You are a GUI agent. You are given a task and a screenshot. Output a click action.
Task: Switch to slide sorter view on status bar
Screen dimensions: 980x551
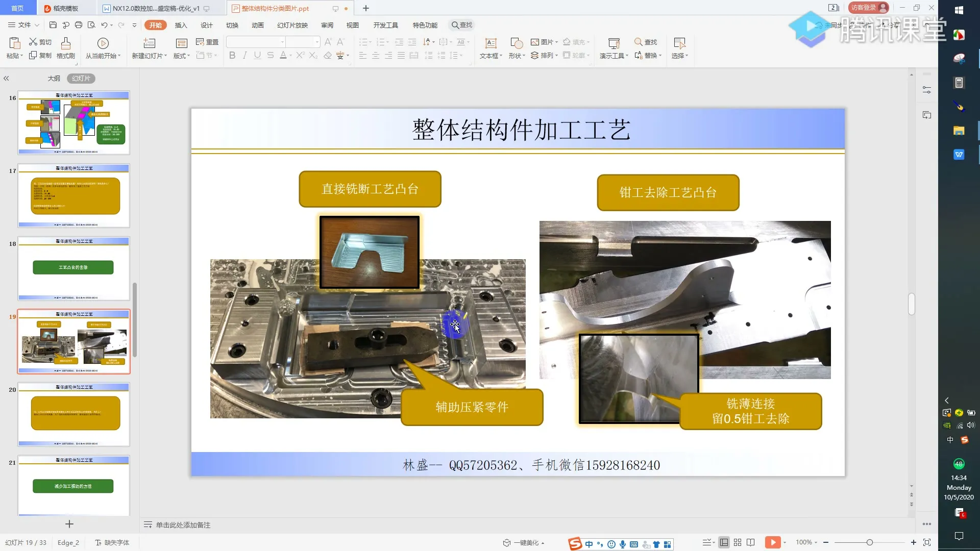(x=738, y=542)
